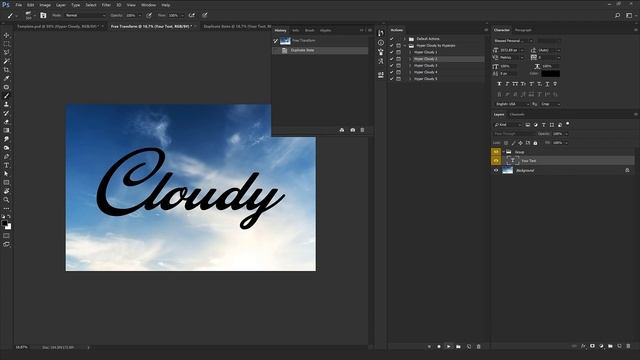Toggle Hyper Cloudy 1 action checkmark

click(392, 52)
